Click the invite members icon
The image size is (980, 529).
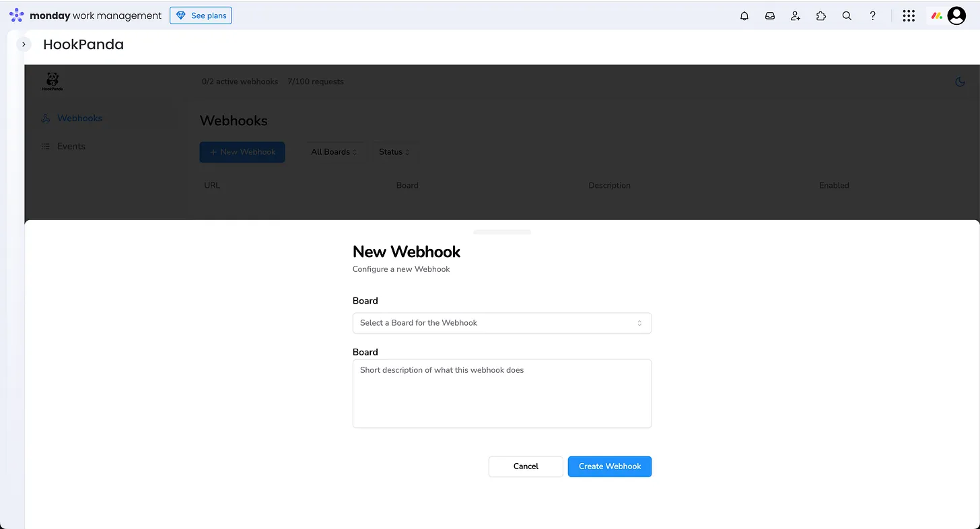pos(795,15)
